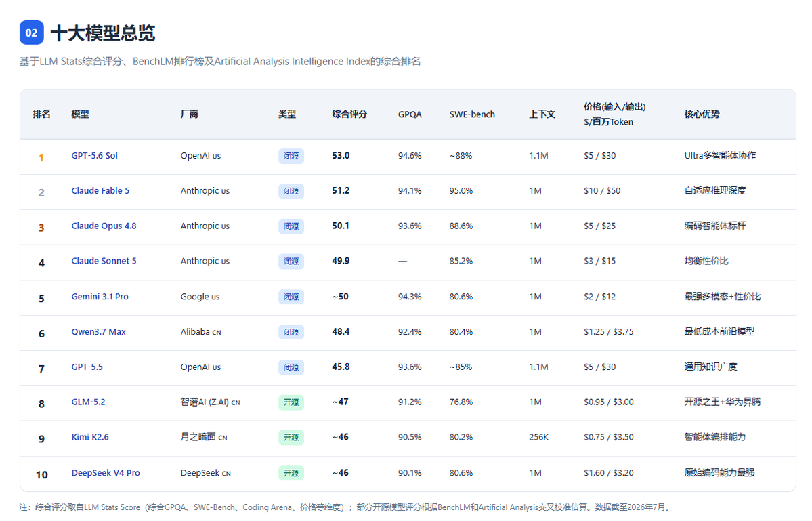This screenshot has width=812, height=521.
Task: Click the $2 / $12 price cell
Action: (x=600, y=297)
